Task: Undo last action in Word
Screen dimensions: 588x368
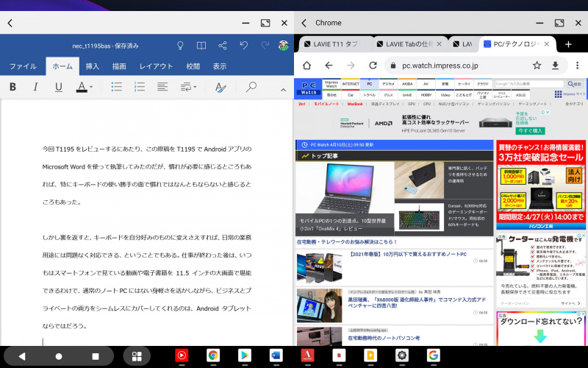Action: tap(244, 46)
